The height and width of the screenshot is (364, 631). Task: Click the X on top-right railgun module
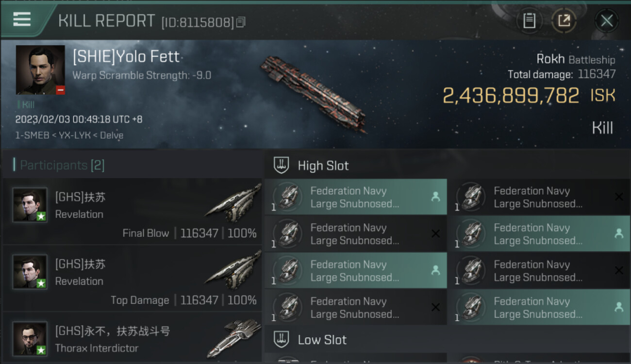619,197
